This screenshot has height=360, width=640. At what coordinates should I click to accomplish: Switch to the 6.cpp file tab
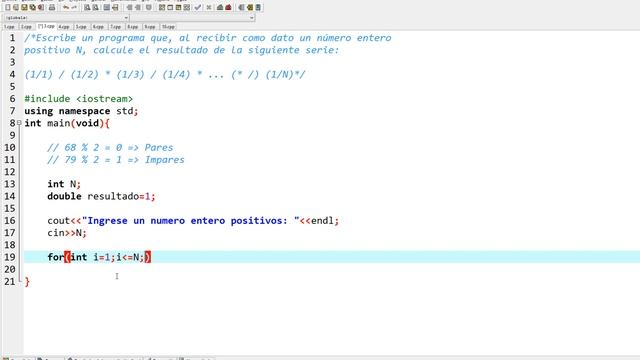[98, 27]
